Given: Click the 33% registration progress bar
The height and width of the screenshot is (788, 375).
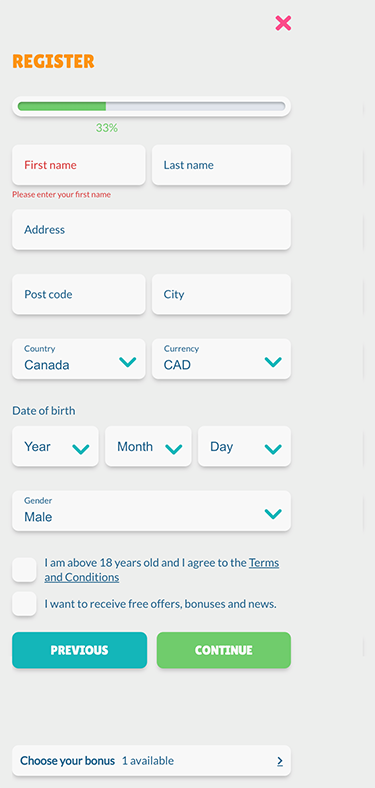Looking at the screenshot, I should tap(151, 107).
